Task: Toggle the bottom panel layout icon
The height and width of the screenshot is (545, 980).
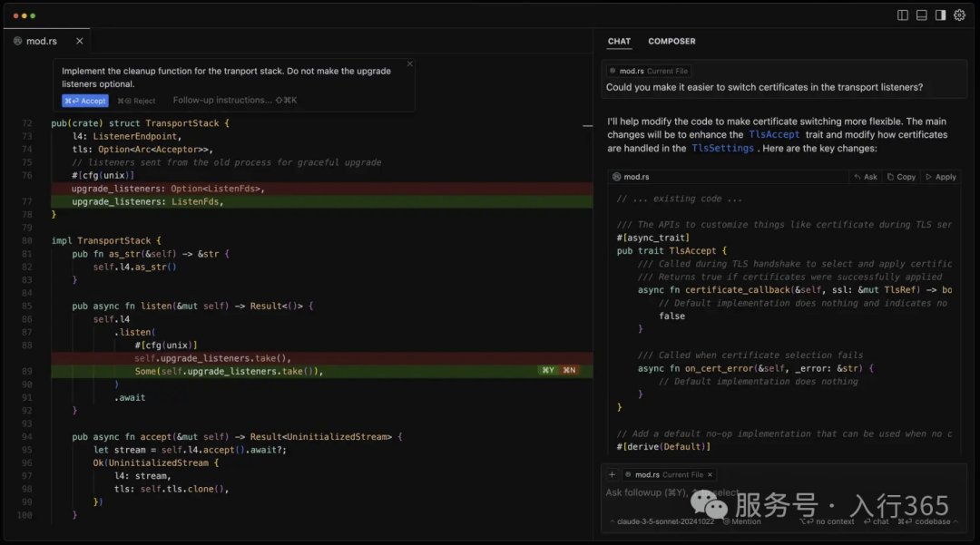Action: 921,15
